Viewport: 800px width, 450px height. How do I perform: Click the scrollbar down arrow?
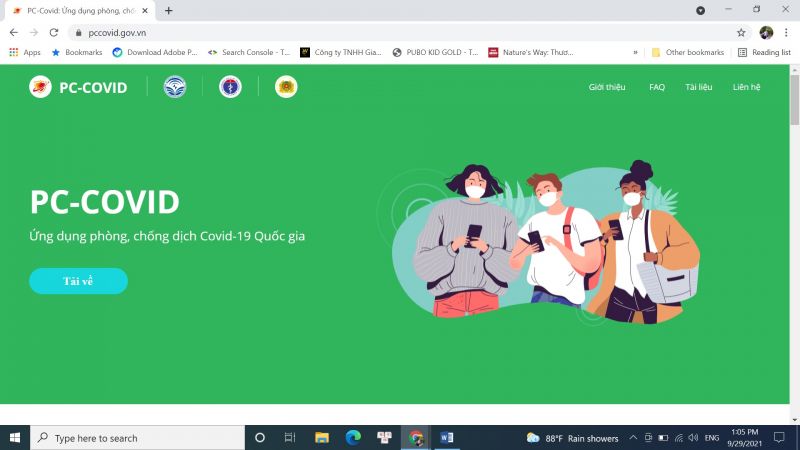[795, 419]
